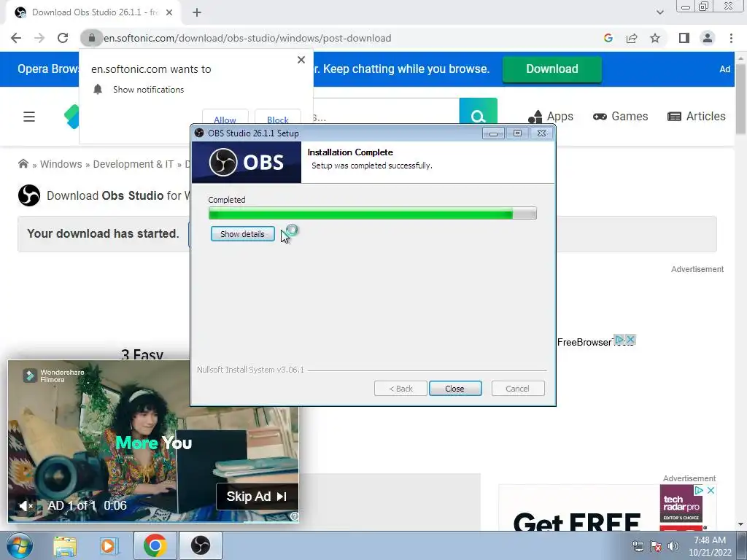The width and height of the screenshot is (747, 560).
Task: Click the padlock site info icon
Action: coord(91,38)
